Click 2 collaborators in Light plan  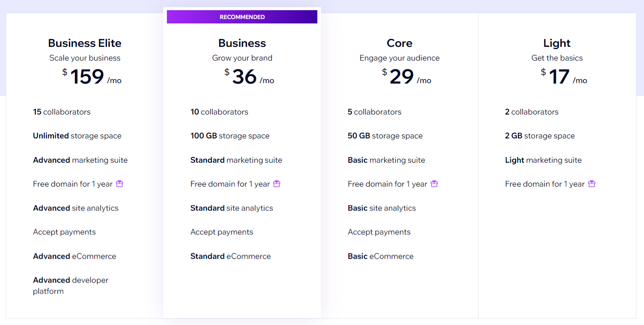click(x=532, y=112)
